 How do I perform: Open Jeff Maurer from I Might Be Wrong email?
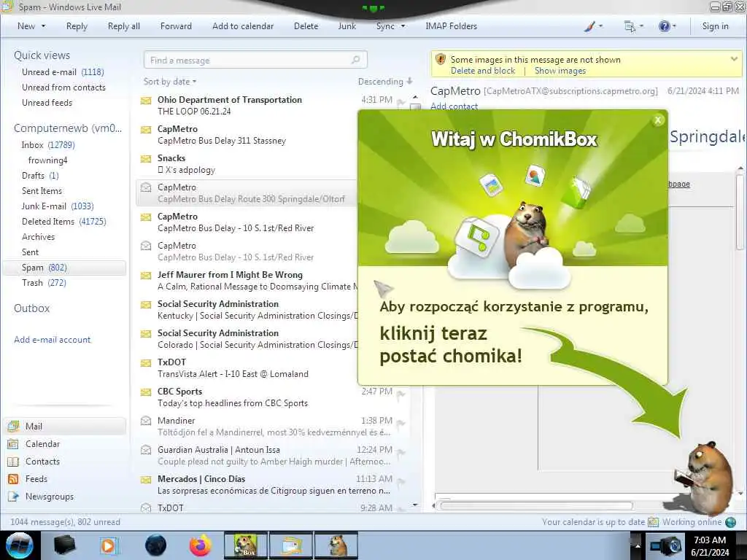click(x=247, y=281)
